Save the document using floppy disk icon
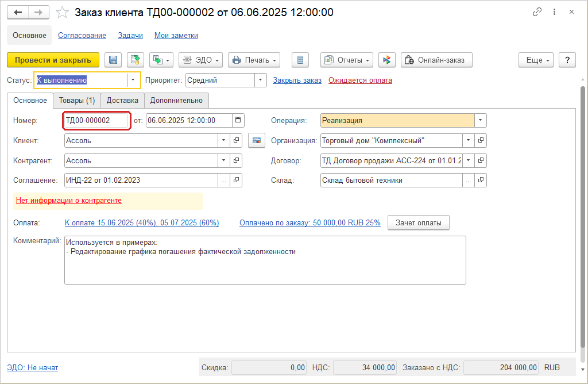 [x=113, y=60]
